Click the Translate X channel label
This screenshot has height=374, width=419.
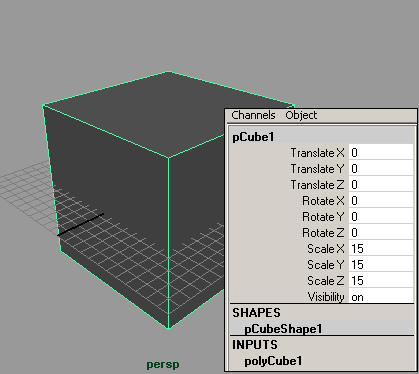click(317, 153)
